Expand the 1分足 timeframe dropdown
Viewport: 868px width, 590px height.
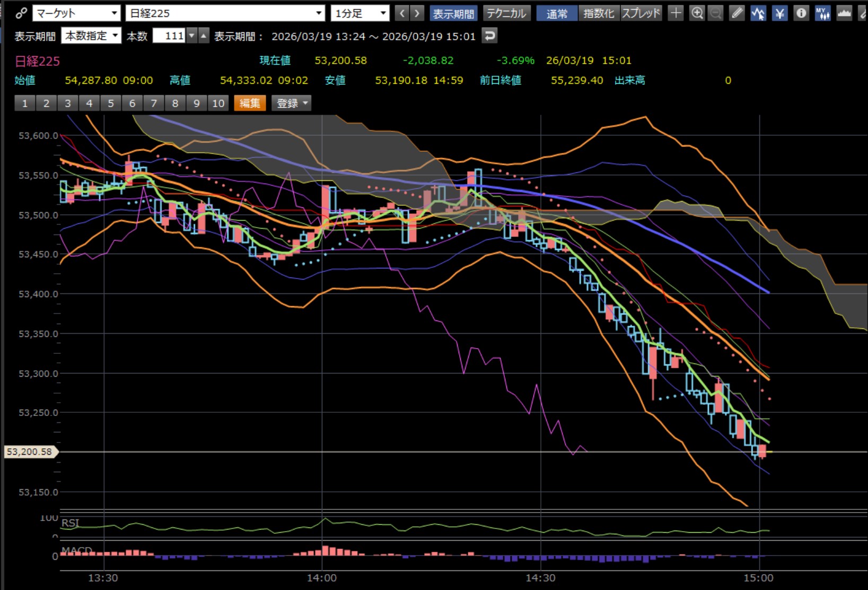tap(360, 13)
